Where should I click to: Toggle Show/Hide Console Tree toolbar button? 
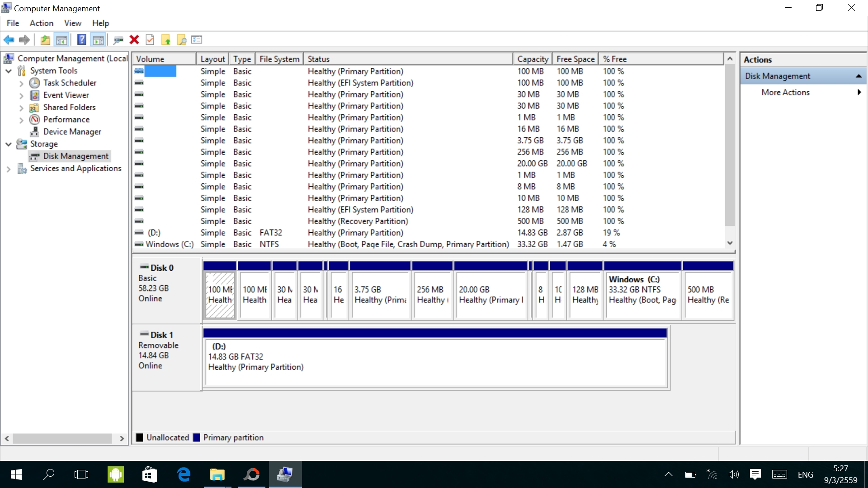click(61, 40)
